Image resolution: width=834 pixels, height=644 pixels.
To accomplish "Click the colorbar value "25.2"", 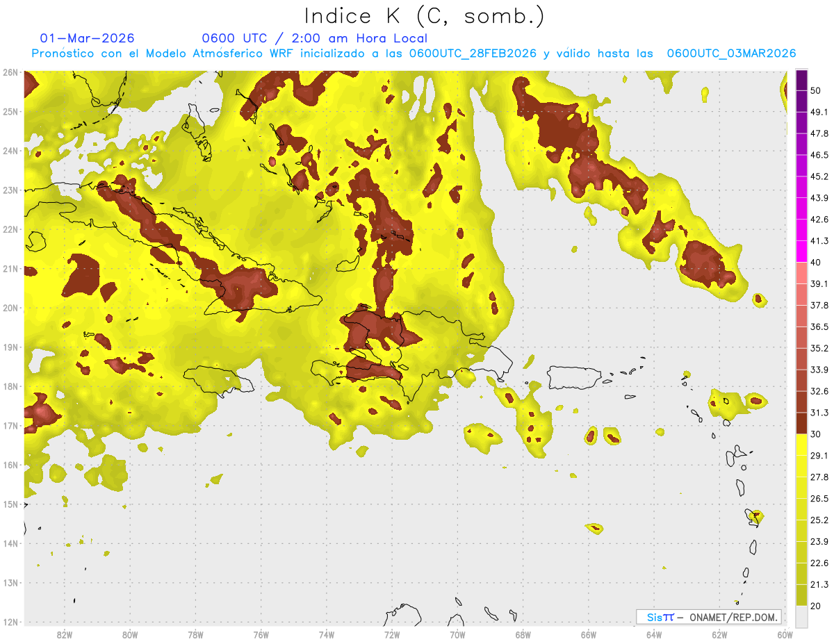I will [x=819, y=520].
